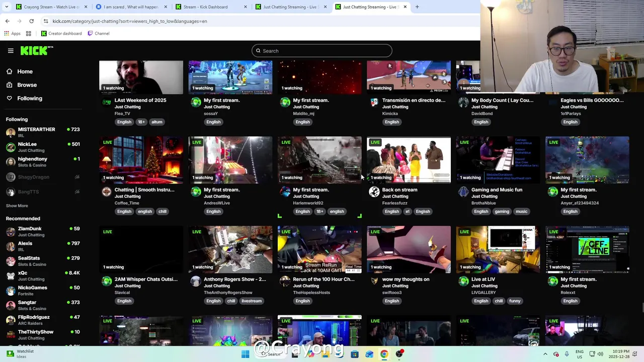Select the 'music' tag under BrothaNblue stream
The image size is (644, 362).
tap(521, 212)
